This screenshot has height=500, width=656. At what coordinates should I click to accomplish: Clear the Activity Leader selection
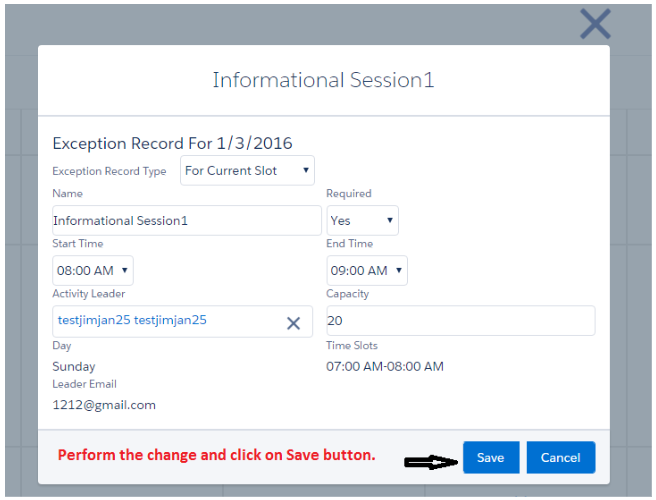point(293,323)
